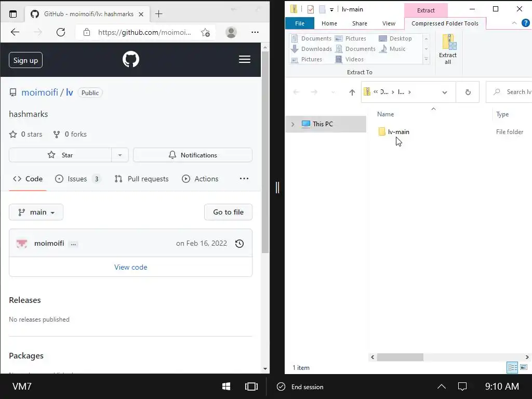The image size is (532, 399).
Task: Open Action Center notifications icon
Action: coord(462,387)
